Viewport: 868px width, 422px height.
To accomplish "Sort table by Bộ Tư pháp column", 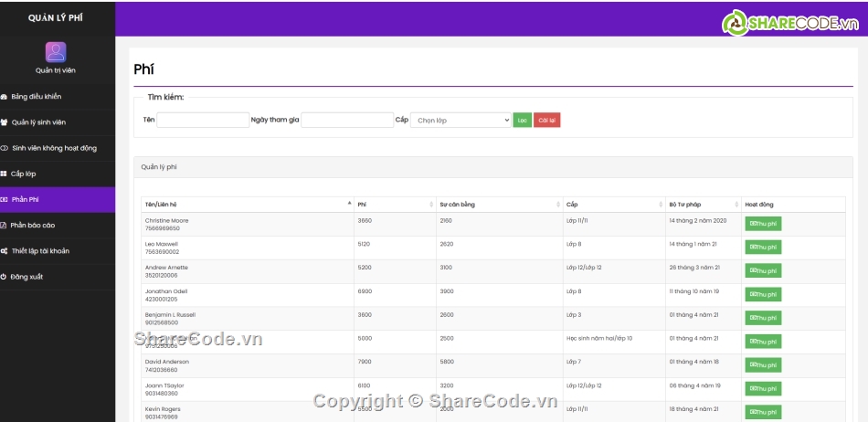I will pos(703,204).
